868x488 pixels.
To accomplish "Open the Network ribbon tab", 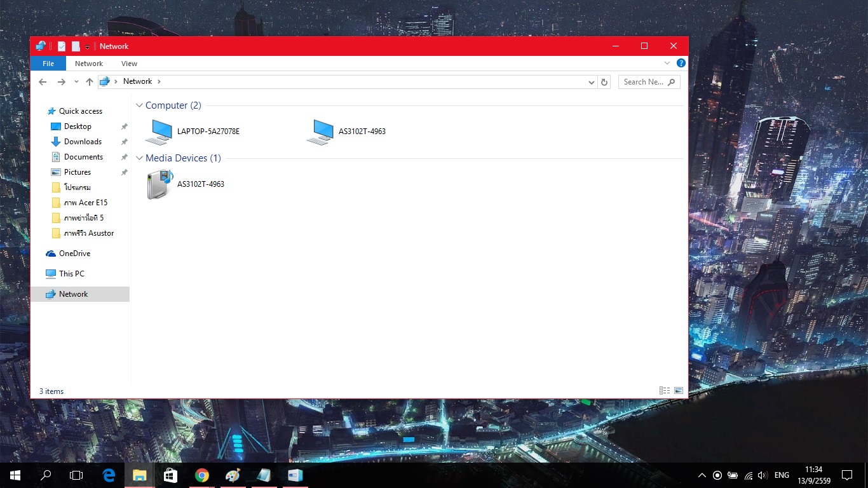I will pos(89,64).
